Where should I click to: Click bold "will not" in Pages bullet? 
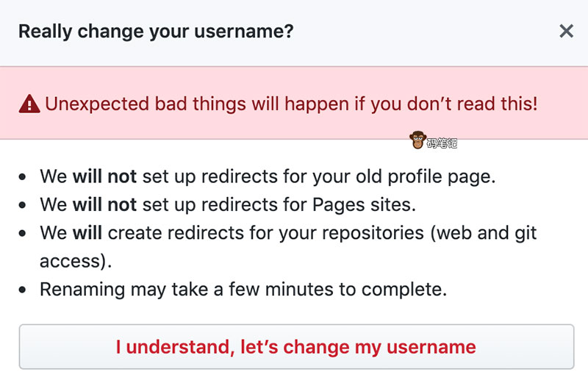tap(104, 205)
